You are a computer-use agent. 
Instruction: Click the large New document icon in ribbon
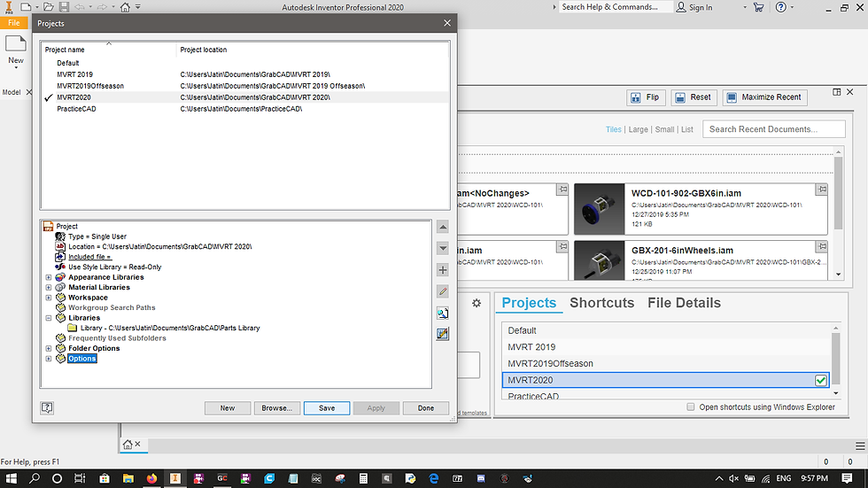(16, 43)
